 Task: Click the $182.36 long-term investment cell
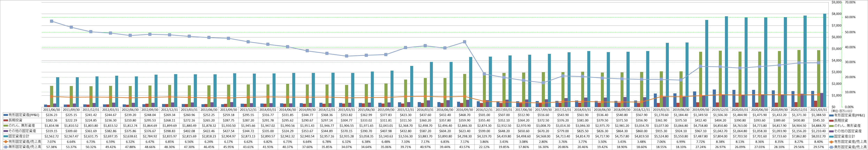[x=52, y=120]
